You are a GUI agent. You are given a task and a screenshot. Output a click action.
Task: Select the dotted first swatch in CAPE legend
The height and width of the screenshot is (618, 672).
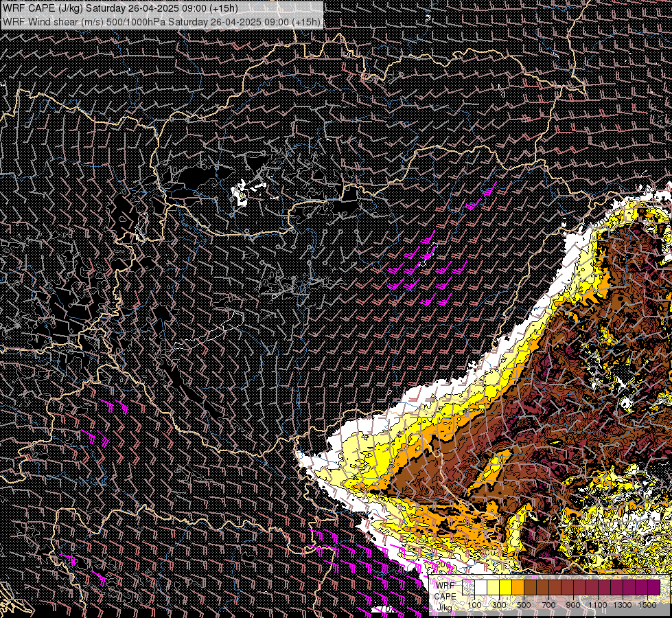(x=468, y=587)
